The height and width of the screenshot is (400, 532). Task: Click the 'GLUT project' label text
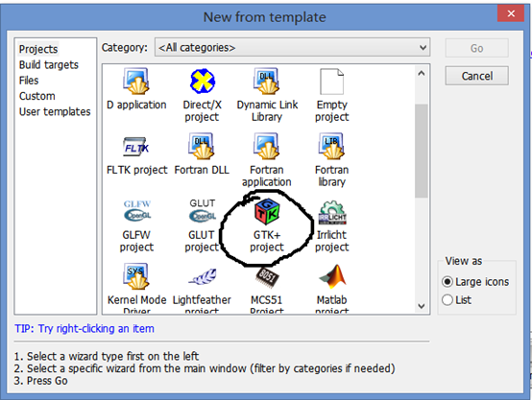click(202, 241)
